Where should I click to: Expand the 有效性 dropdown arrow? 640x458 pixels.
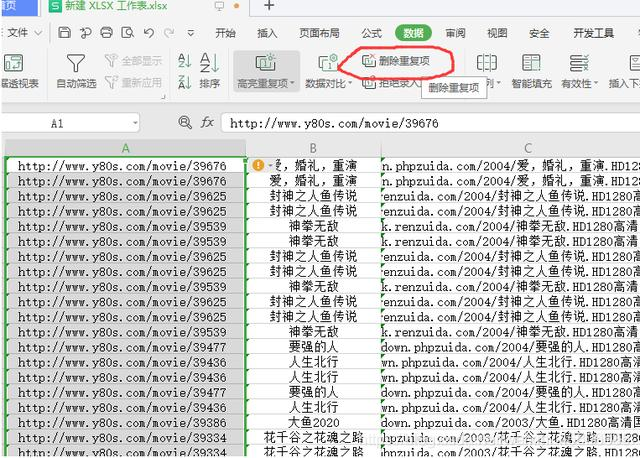(x=596, y=83)
